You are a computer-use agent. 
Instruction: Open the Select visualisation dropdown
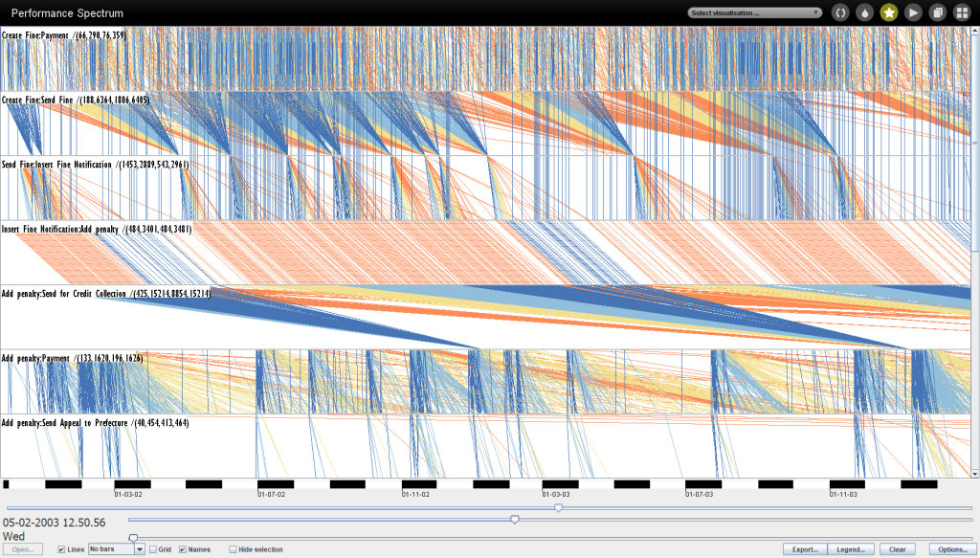point(755,12)
